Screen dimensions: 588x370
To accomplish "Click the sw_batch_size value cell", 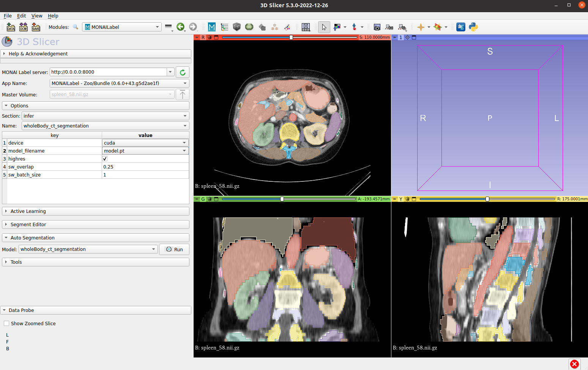I will click(x=145, y=175).
